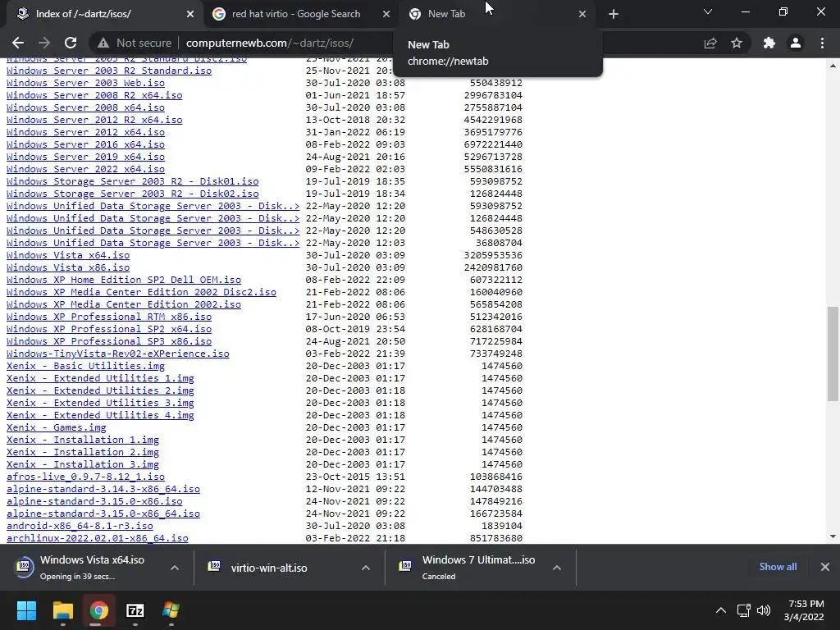Image resolution: width=840 pixels, height=630 pixels.
Task: Open Chrome's three-dot menu
Action: click(822, 43)
